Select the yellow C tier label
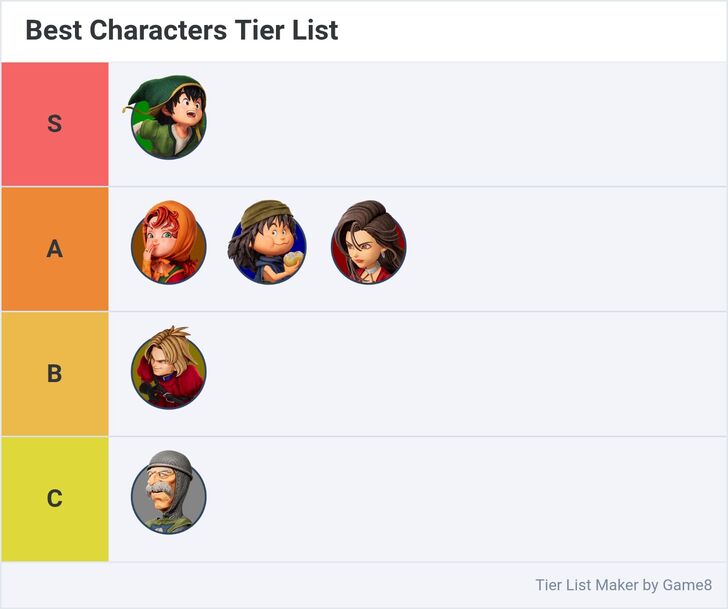Image resolution: width=728 pixels, height=609 pixels. click(55, 498)
